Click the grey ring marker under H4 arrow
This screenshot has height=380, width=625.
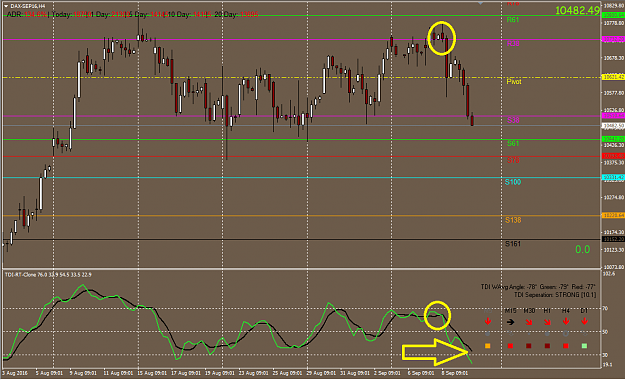(x=566, y=334)
